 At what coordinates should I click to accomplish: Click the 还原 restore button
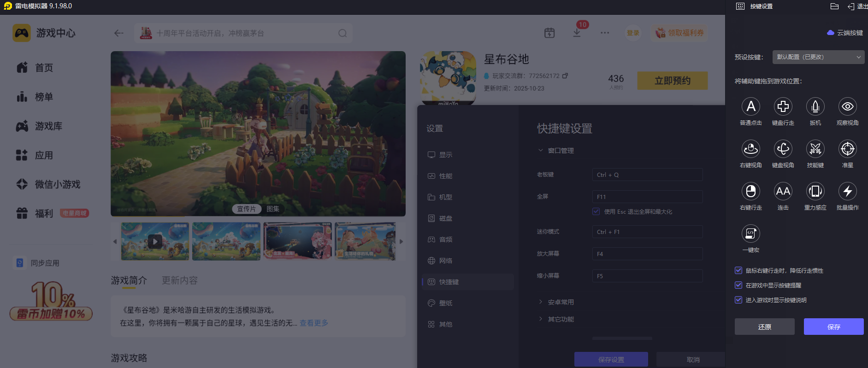coord(764,327)
